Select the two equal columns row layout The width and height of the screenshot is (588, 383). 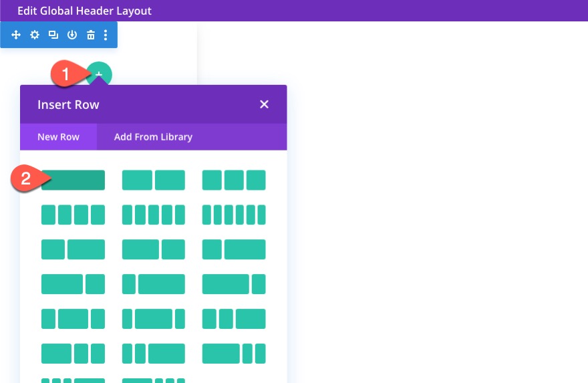click(x=154, y=180)
